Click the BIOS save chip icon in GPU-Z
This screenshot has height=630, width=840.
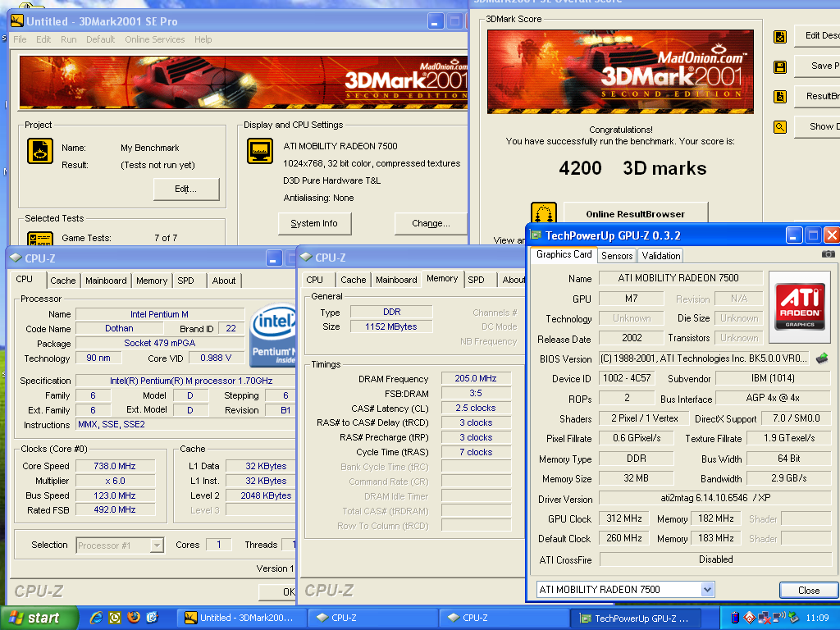click(822, 358)
